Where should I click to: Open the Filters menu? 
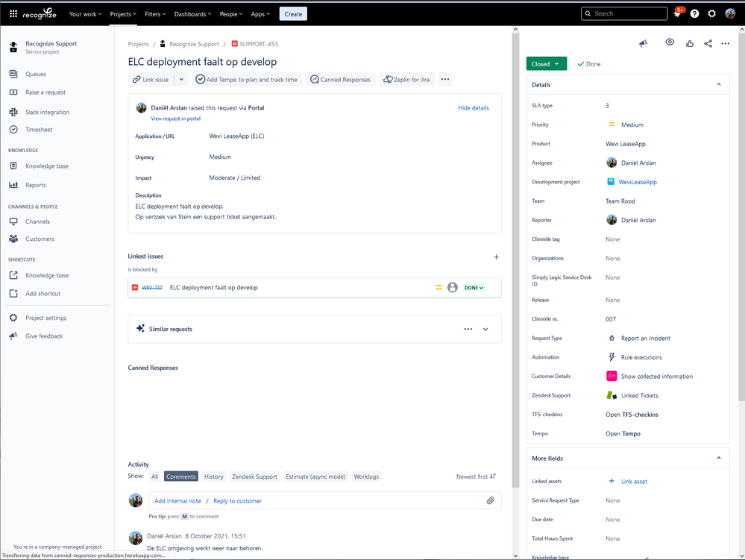click(155, 14)
